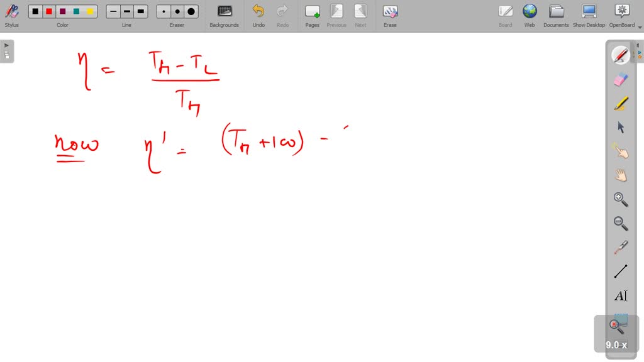This screenshot has width=644, height=362.
Task: Collapse the magnifier zoom widget
Action: tap(614, 325)
